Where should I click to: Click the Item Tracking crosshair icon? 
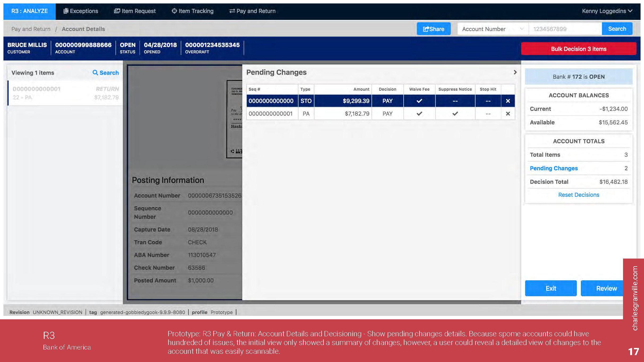click(x=174, y=11)
